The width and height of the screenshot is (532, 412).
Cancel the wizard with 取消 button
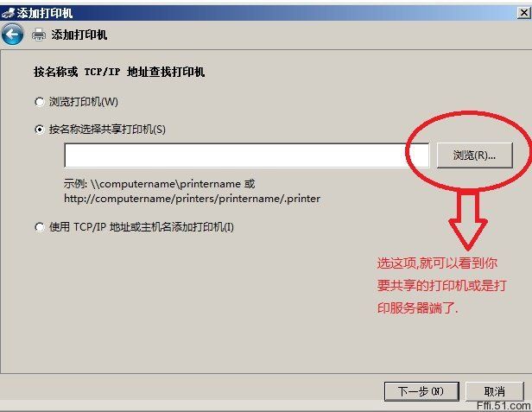494,391
